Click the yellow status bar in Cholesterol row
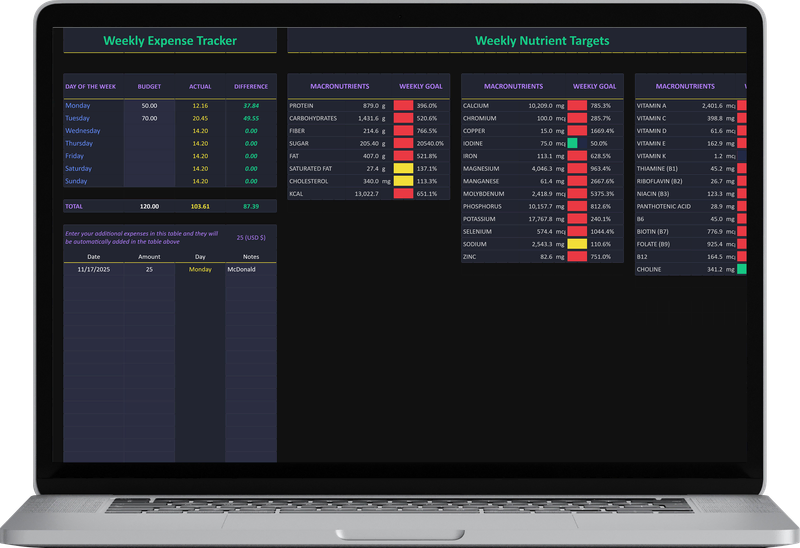Viewport: 800px width, 548px height. pos(403,181)
